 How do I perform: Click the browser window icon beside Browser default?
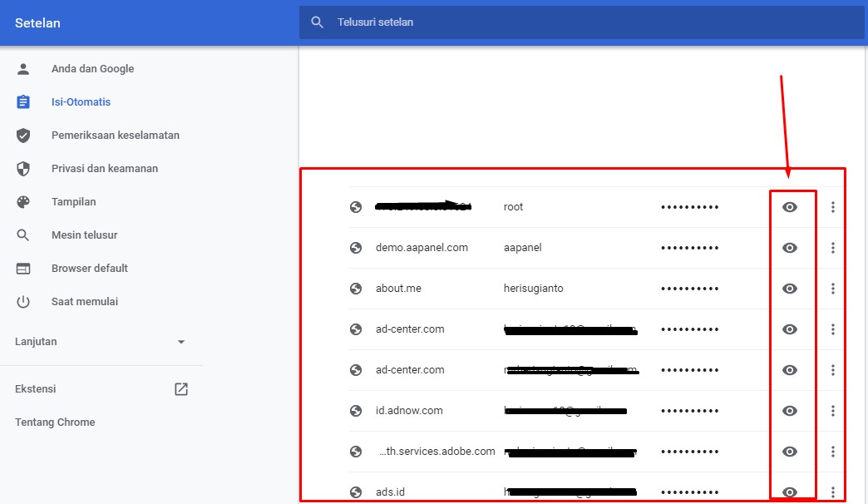pos(23,269)
